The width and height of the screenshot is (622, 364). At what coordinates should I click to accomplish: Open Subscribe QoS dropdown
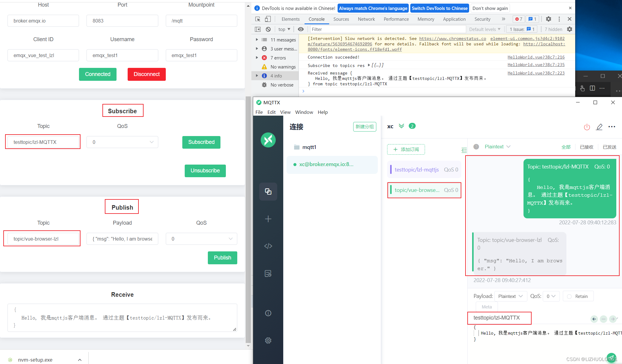pos(122,142)
